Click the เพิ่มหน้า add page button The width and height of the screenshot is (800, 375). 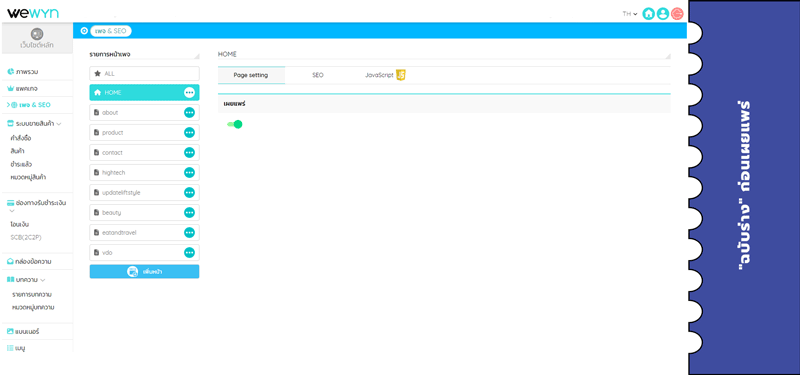pyautogui.click(x=144, y=271)
